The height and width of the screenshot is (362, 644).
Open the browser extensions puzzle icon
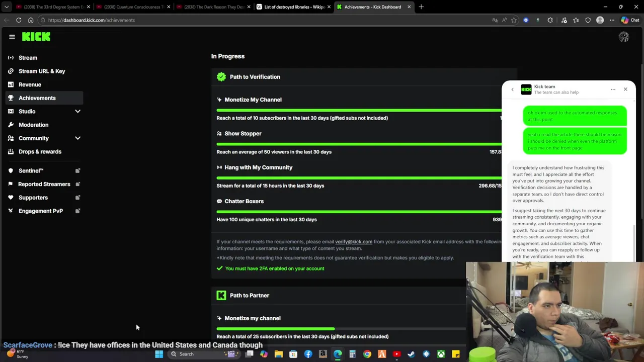[x=550, y=20]
